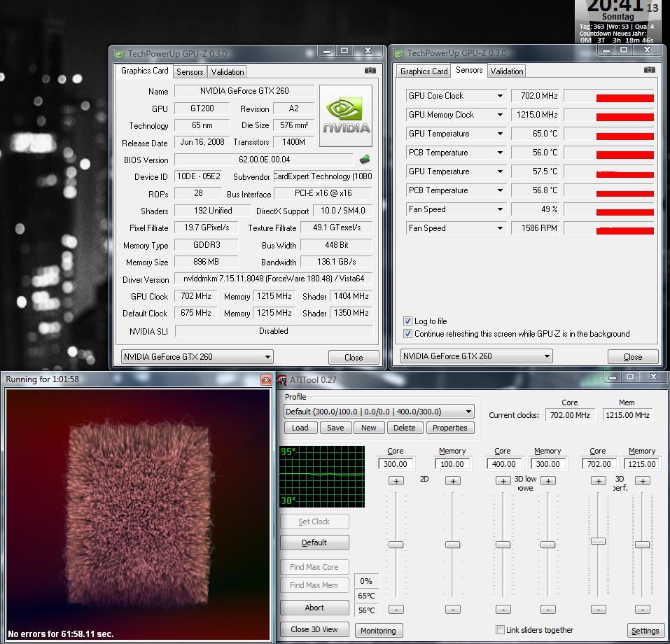Click New profile button
Screen dimensions: 670x644
click(369, 428)
